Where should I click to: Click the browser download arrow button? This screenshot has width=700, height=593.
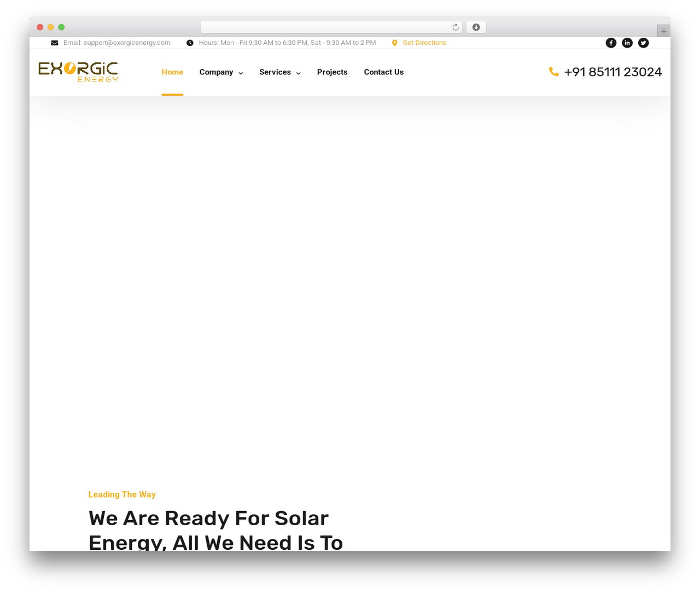click(x=476, y=27)
